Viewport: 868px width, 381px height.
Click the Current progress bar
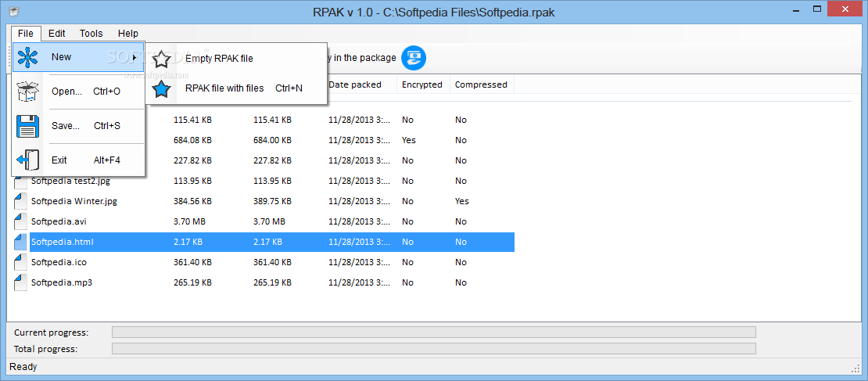[433, 332]
